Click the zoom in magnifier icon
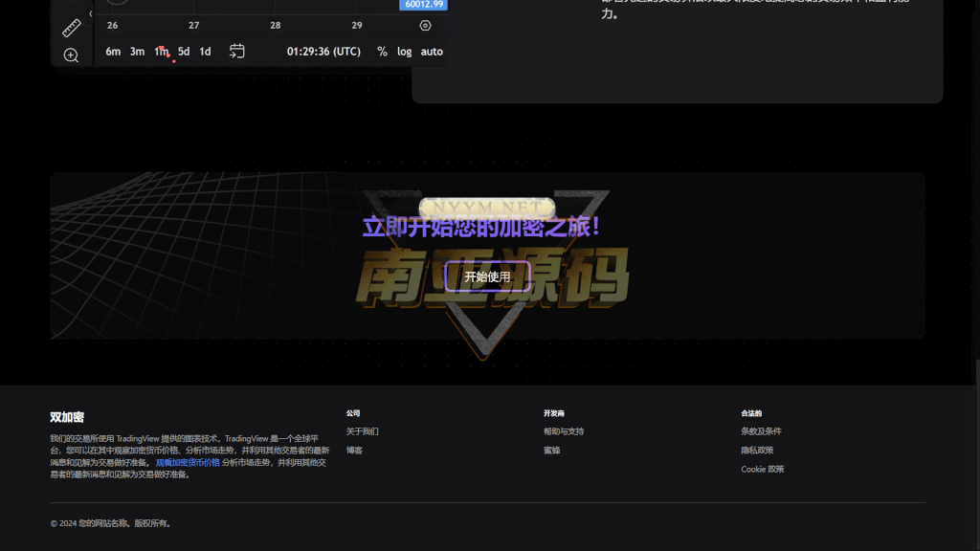980x551 pixels. pyautogui.click(x=71, y=55)
